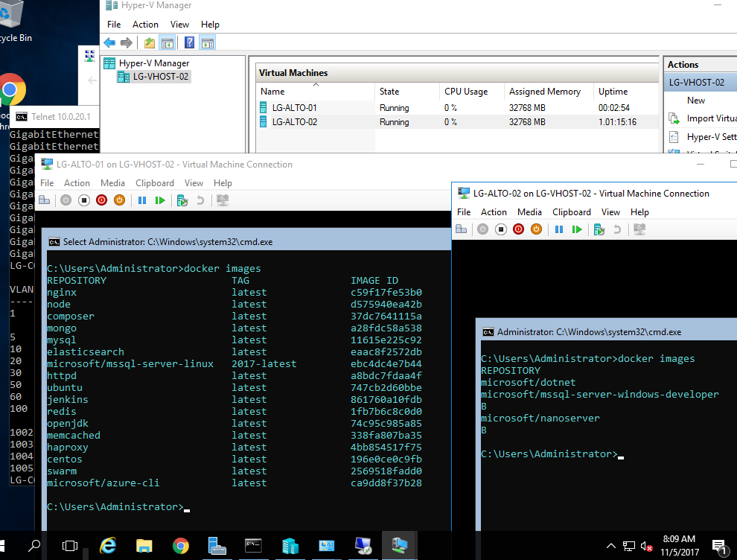The width and height of the screenshot is (737, 560).
Task: Click red Shut Down icon in LG-ALTO-01 window
Action: pos(101,200)
